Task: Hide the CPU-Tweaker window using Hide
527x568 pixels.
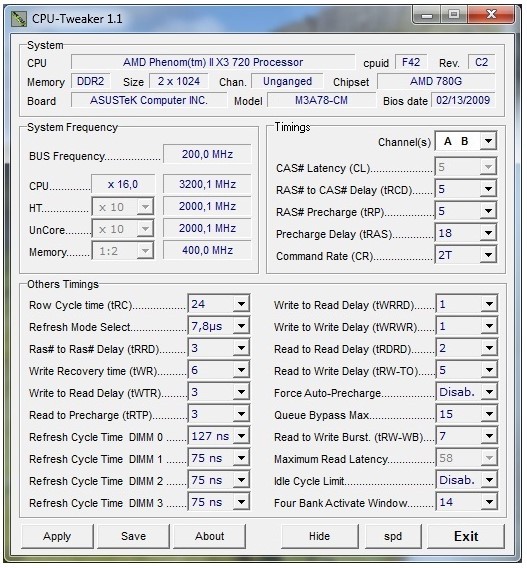Action: [x=319, y=536]
